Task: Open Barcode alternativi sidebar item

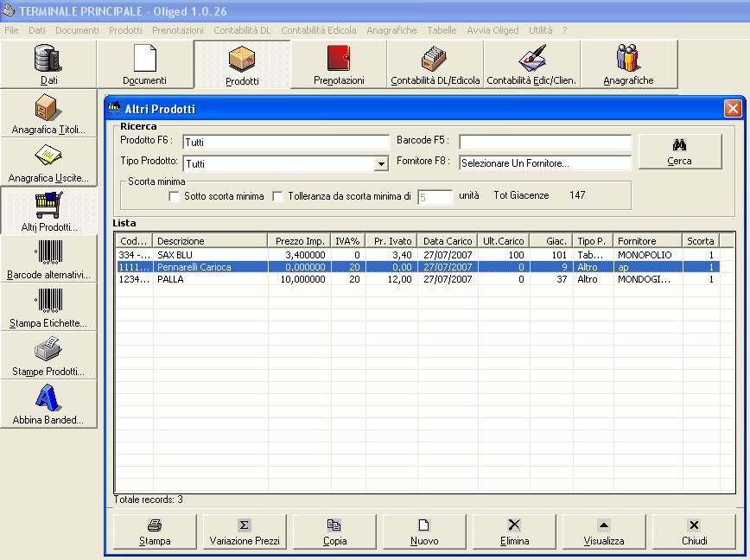Action: tap(48, 258)
